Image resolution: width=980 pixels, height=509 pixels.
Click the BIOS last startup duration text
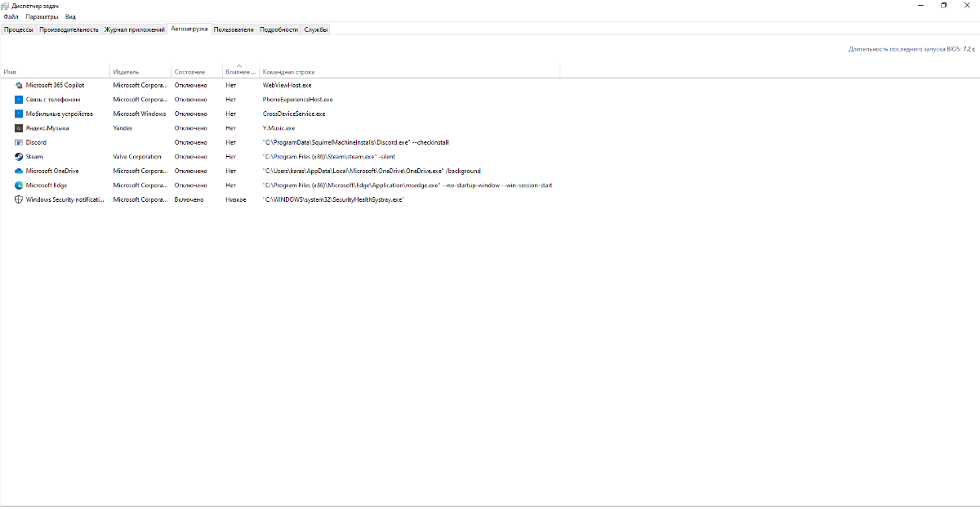[912, 49]
